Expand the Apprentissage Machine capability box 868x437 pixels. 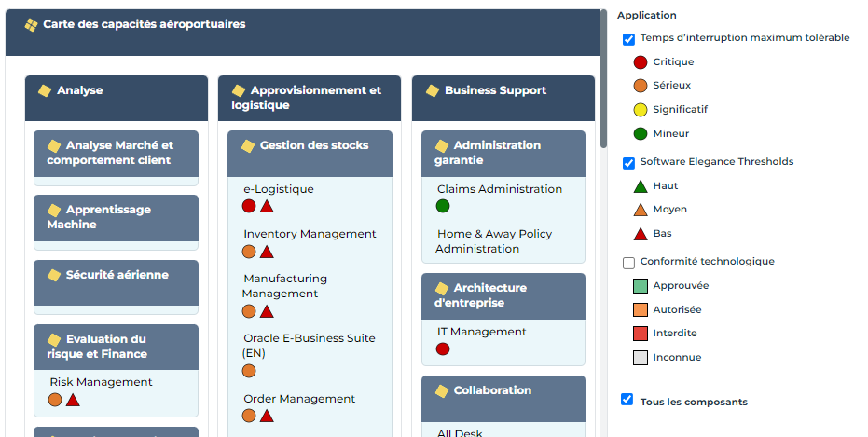pyautogui.click(x=116, y=217)
